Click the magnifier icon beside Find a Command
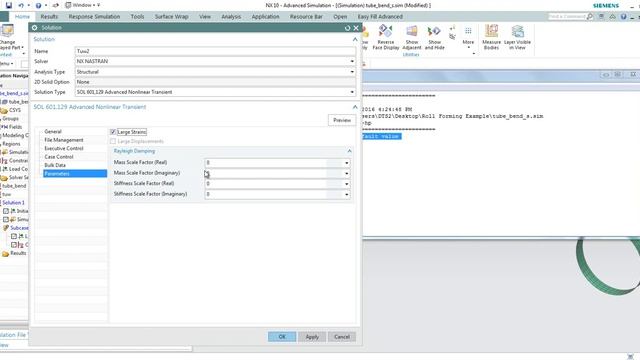Image resolution: width=640 pixels, height=360 pixels. coord(589,16)
